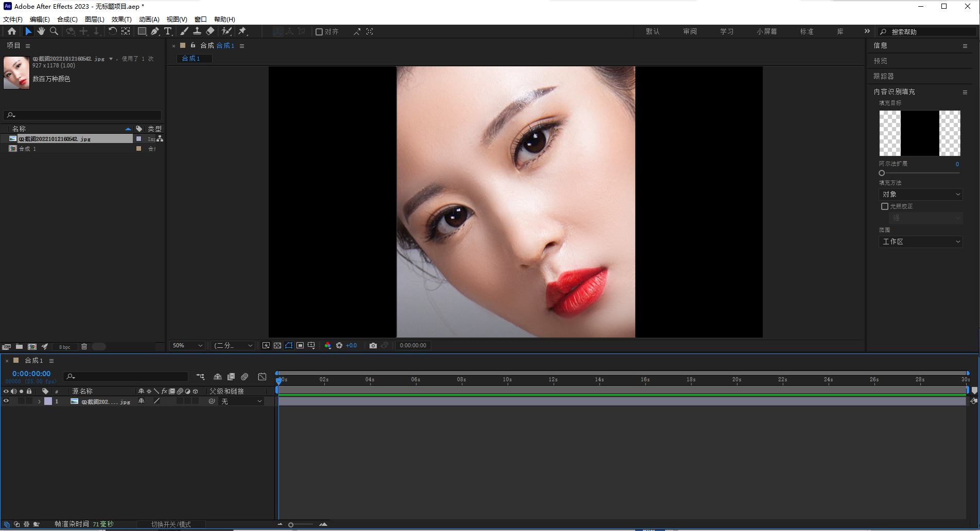This screenshot has width=980, height=531.
Task: Click the 切换开关/模式 button
Action: click(x=171, y=524)
